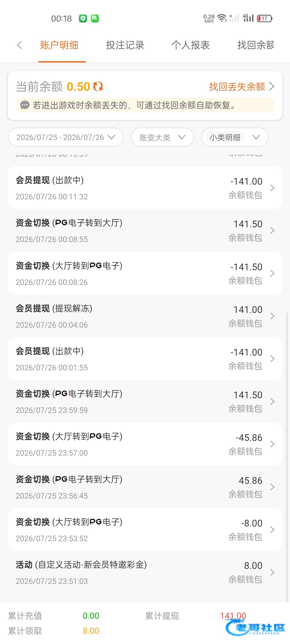Viewport: 290px width, 644px height.
Task: Refresh the current balance icon
Action: pyautogui.click(x=98, y=86)
